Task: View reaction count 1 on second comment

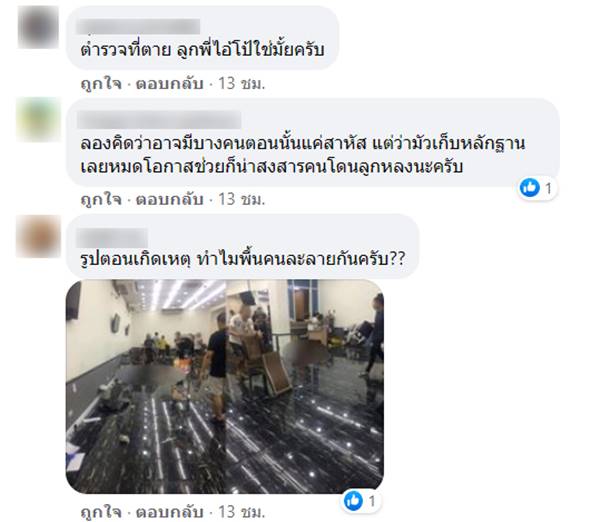Action: coord(548,188)
